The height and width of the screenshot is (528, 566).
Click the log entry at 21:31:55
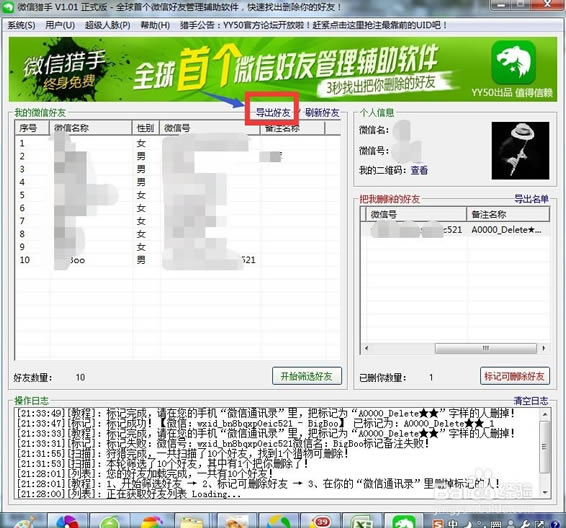(183, 453)
